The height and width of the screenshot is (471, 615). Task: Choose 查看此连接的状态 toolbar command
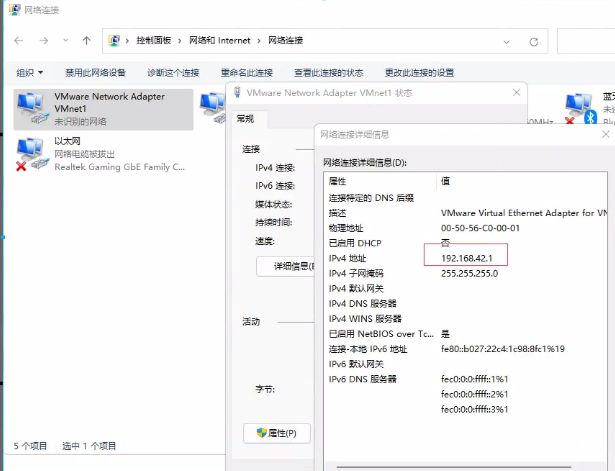pos(329,73)
